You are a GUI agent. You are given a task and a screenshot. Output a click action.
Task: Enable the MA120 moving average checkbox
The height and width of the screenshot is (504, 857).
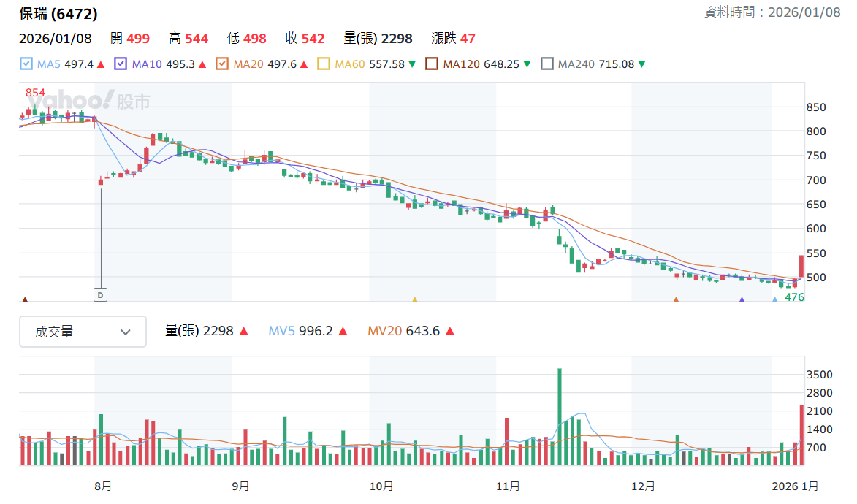[432, 64]
